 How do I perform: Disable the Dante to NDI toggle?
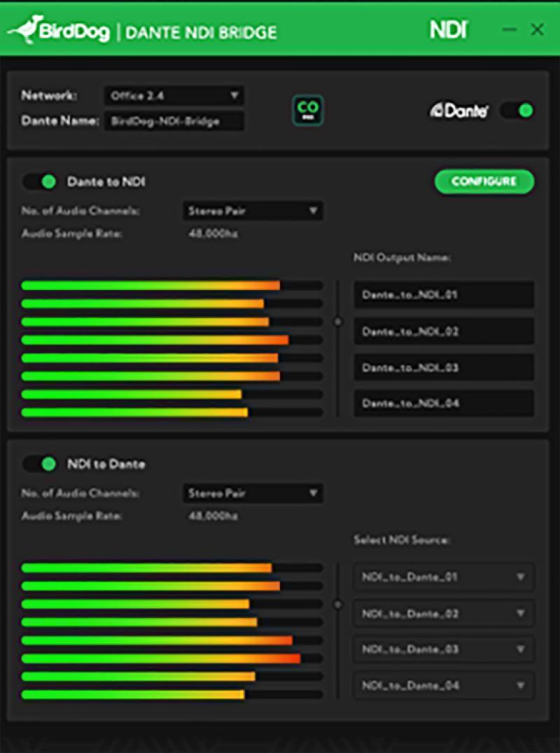tap(40, 181)
